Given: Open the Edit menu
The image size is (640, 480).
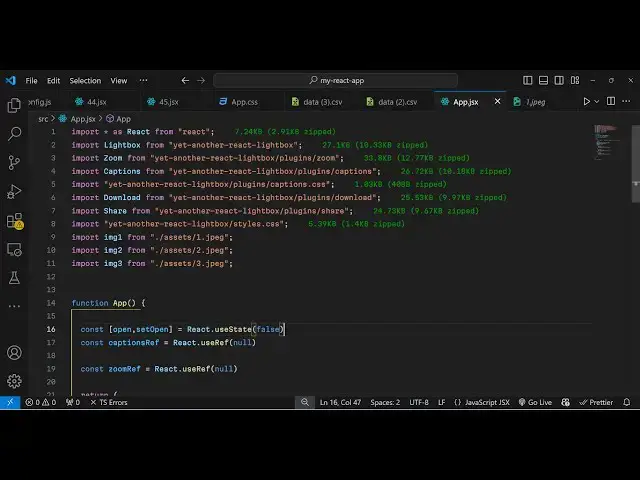Looking at the screenshot, I should [x=53, y=80].
